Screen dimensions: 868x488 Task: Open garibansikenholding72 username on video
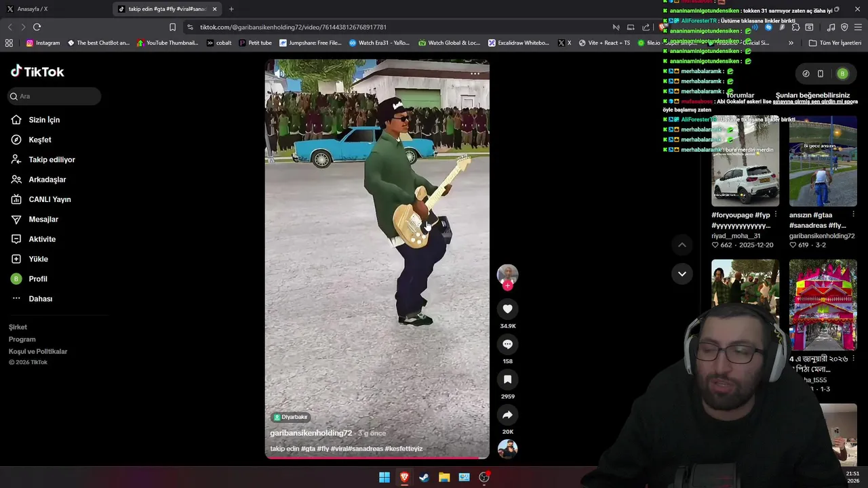[311, 433]
